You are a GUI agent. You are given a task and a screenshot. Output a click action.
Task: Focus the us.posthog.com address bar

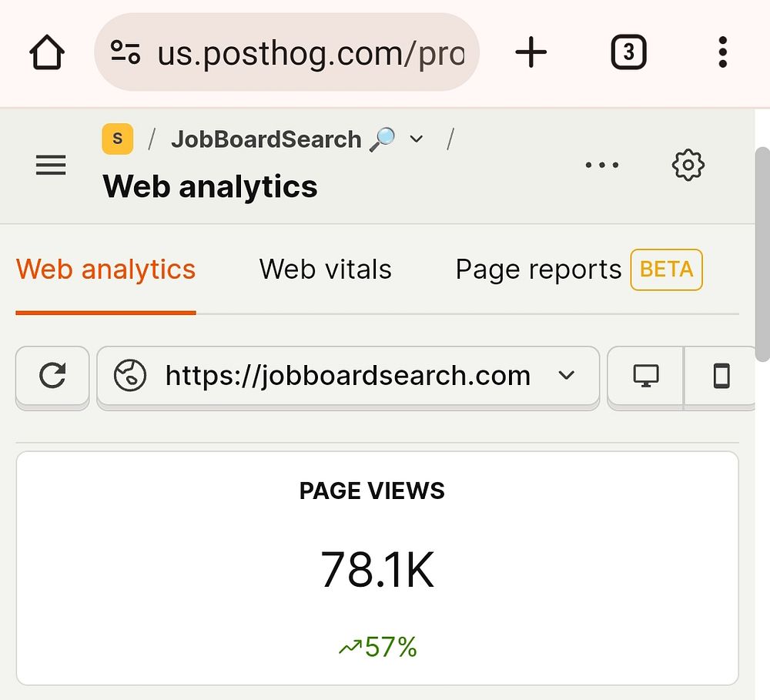(x=286, y=52)
